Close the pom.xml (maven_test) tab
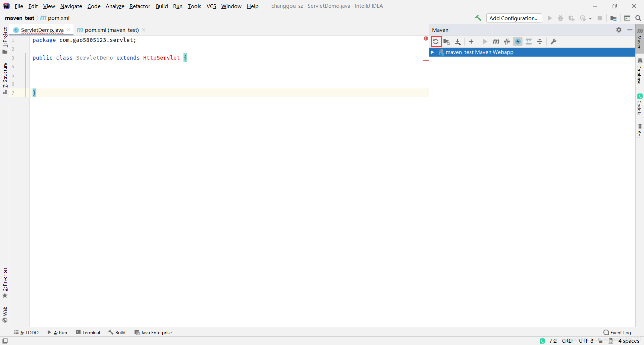The height and width of the screenshot is (345, 644). pyautogui.click(x=144, y=30)
